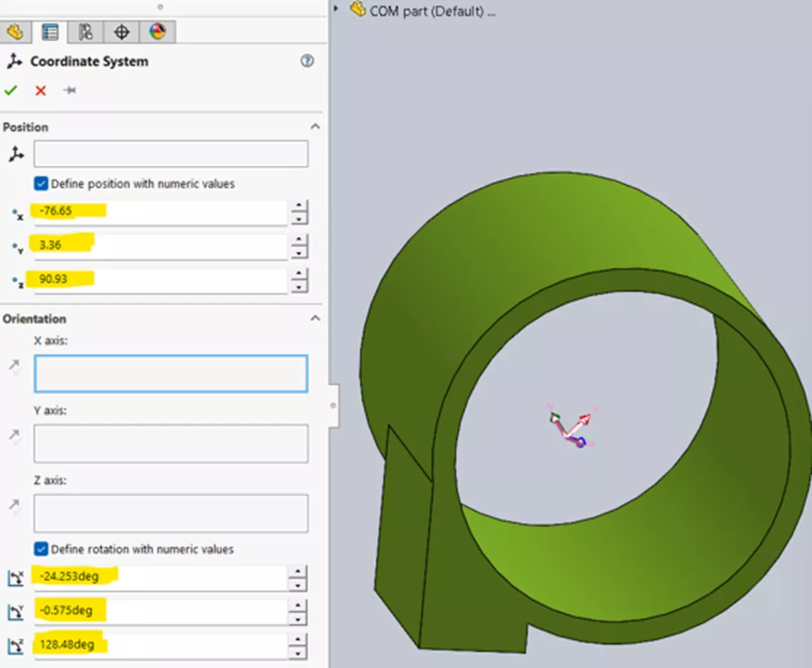The width and height of the screenshot is (812, 668).
Task: Open the DimXpertManager tab
Action: pos(122,32)
